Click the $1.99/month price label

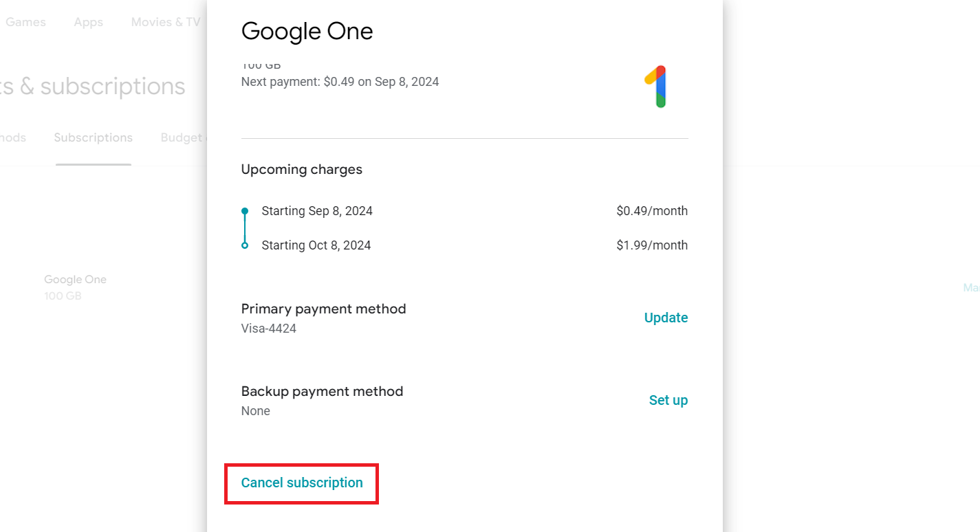(652, 245)
